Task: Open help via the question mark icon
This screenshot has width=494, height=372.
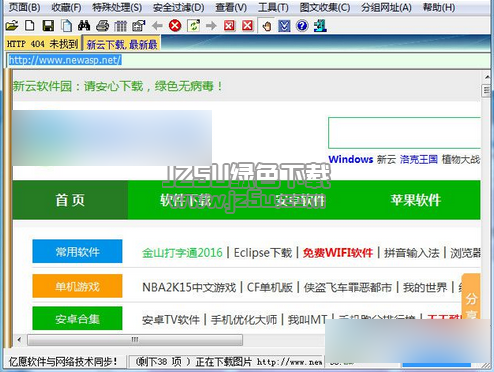Action: coord(302,26)
